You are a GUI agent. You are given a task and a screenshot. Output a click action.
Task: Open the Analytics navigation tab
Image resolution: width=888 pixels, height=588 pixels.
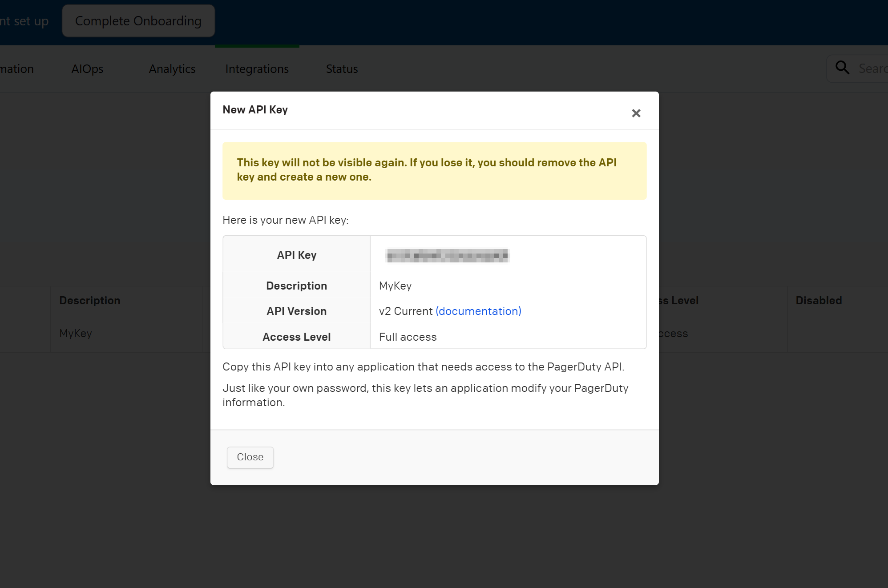[172, 68]
